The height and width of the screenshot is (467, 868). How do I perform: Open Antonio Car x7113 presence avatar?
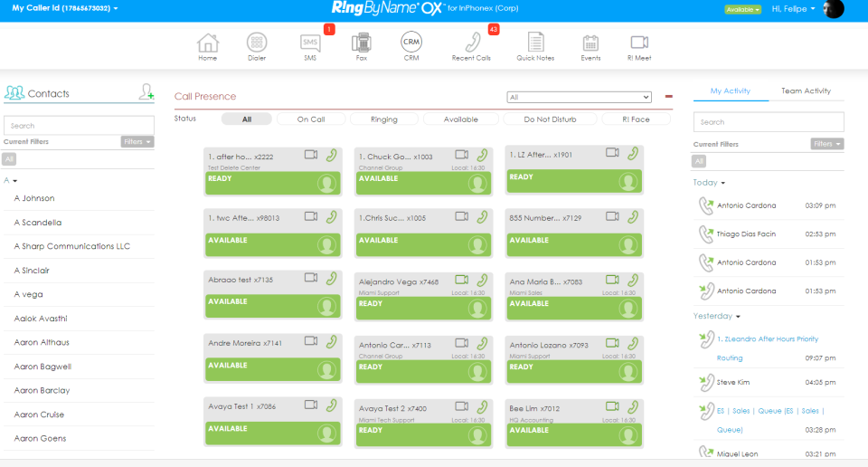(x=477, y=372)
